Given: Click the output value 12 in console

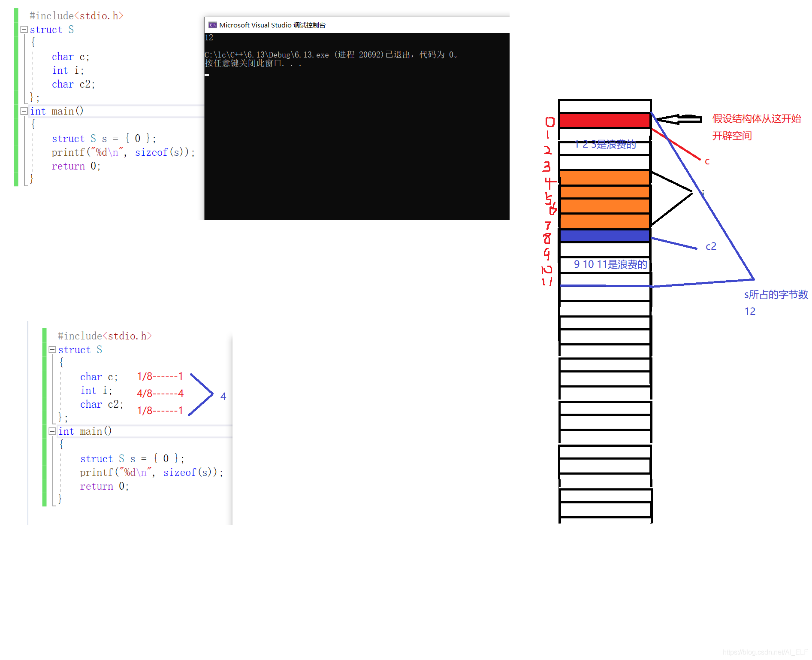Looking at the screenshot, I should (209, 38).
